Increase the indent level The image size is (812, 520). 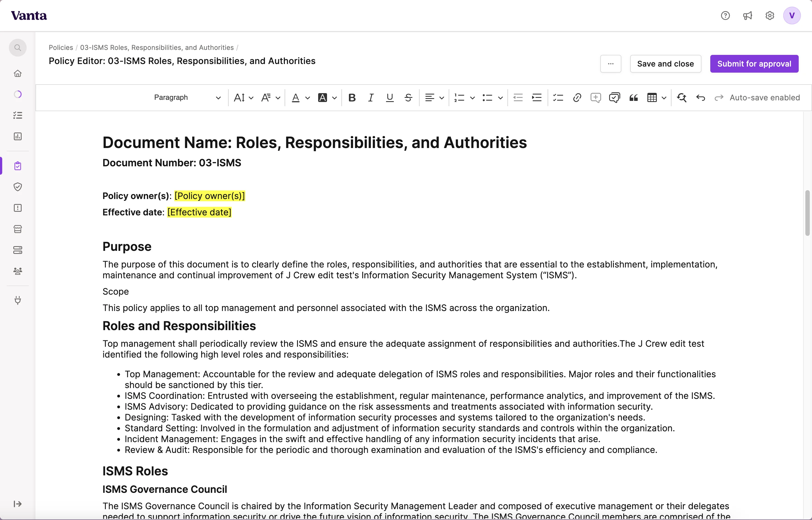click(x=537, y=98)
